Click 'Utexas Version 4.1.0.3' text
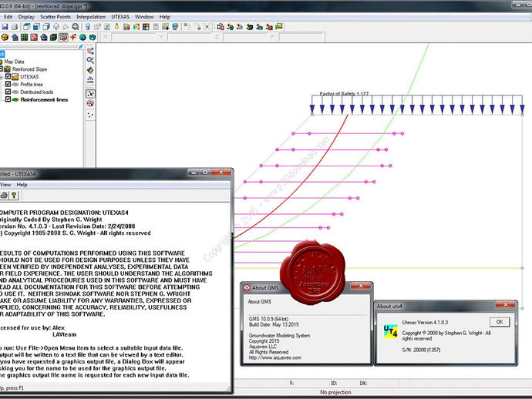532x399 pixels. tap(425, 323)
